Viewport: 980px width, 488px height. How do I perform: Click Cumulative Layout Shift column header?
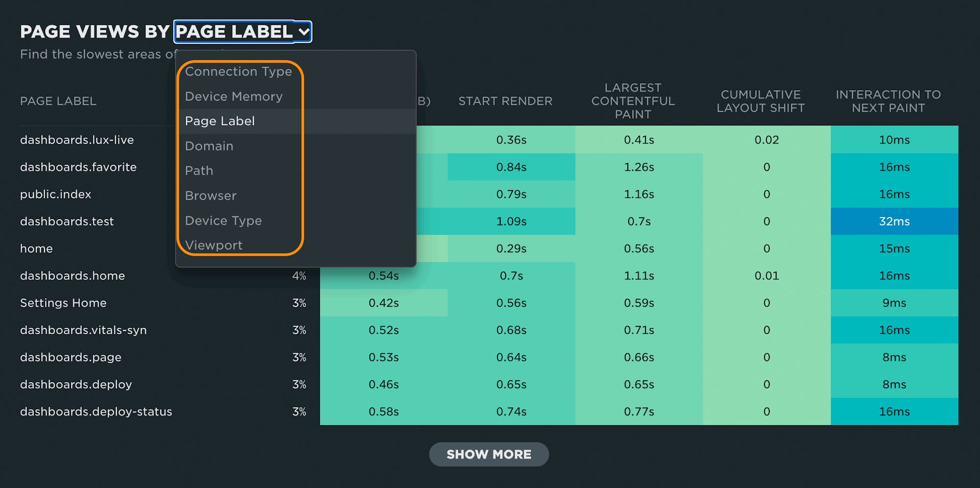(760, 101)
